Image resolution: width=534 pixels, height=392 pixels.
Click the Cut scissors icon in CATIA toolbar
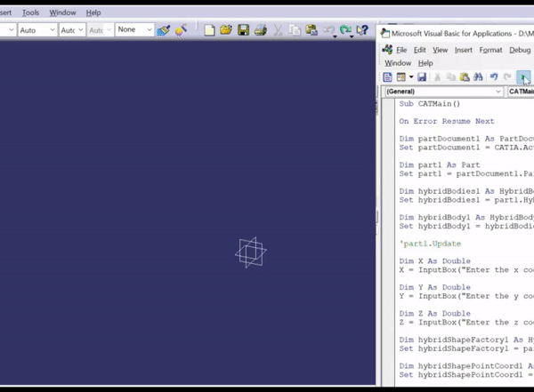tap(278, 30)
